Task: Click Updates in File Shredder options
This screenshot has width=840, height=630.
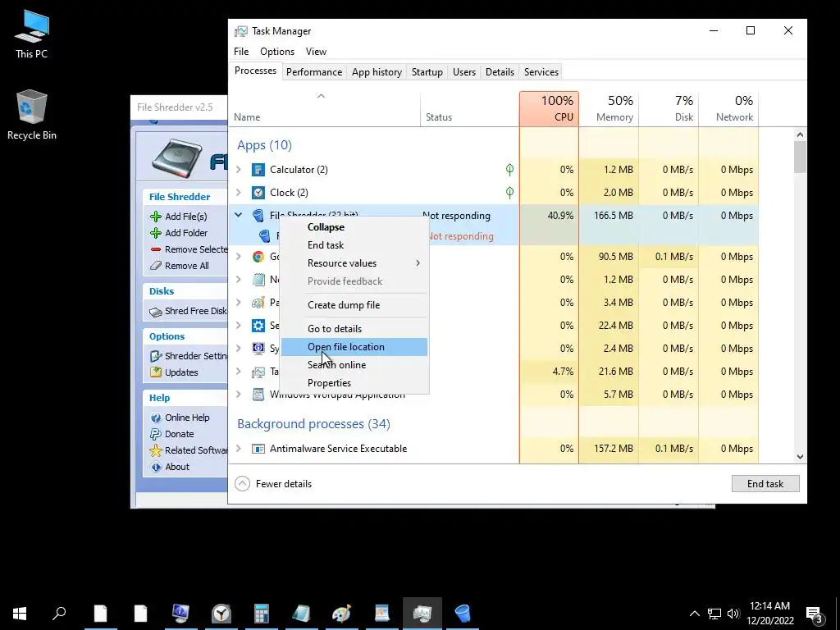Action: click(174, 373)
